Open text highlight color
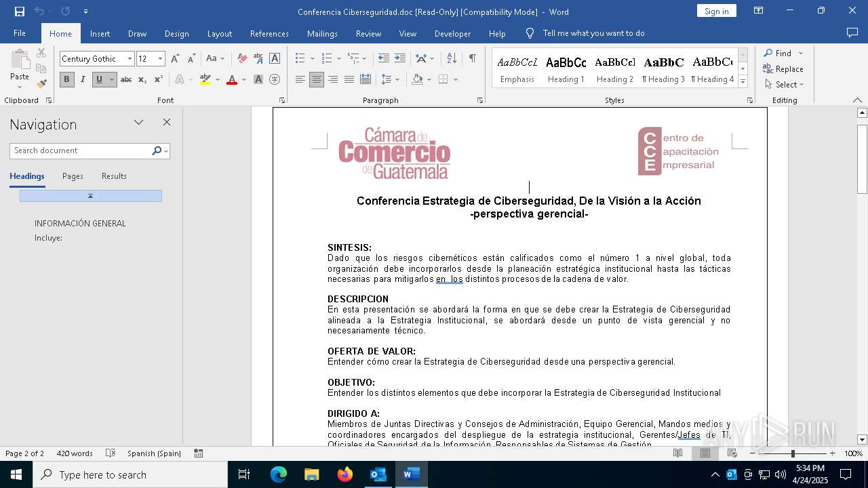 (205, 80)
